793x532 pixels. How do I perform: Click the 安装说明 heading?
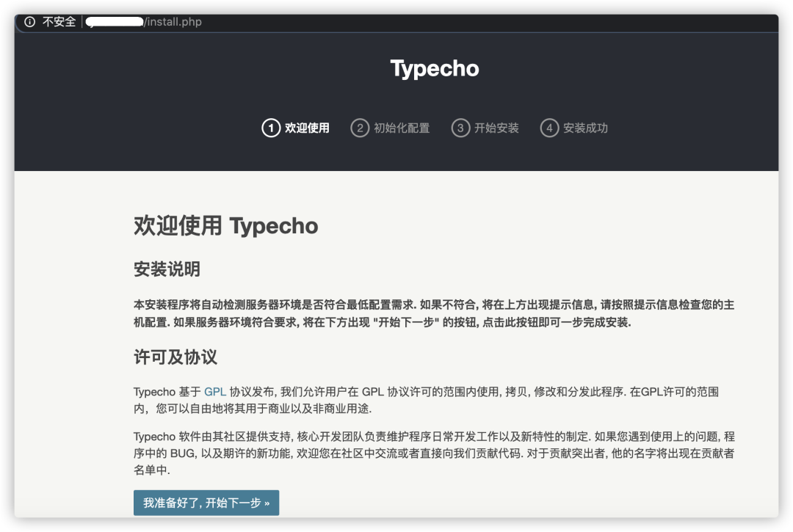[167, 269]
